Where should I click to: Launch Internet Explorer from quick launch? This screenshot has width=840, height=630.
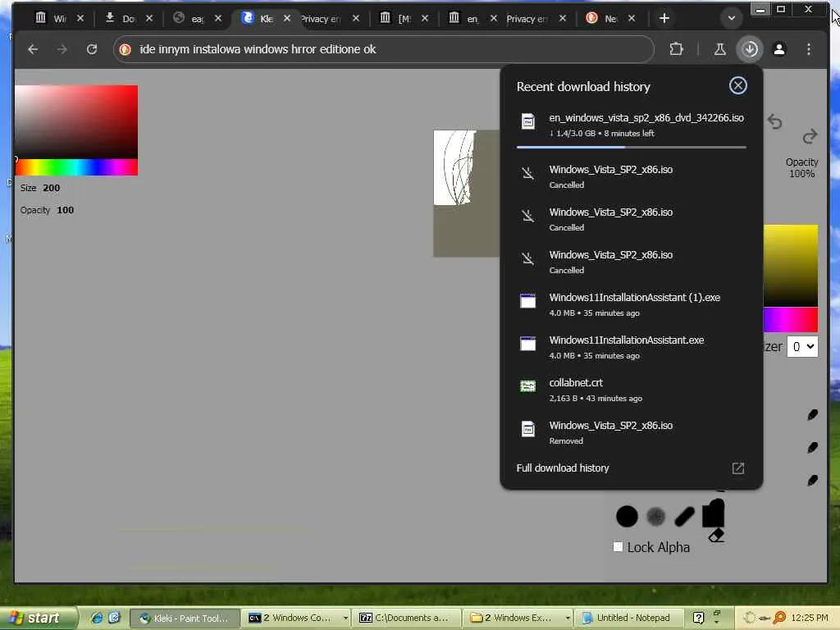click(97, 618)
